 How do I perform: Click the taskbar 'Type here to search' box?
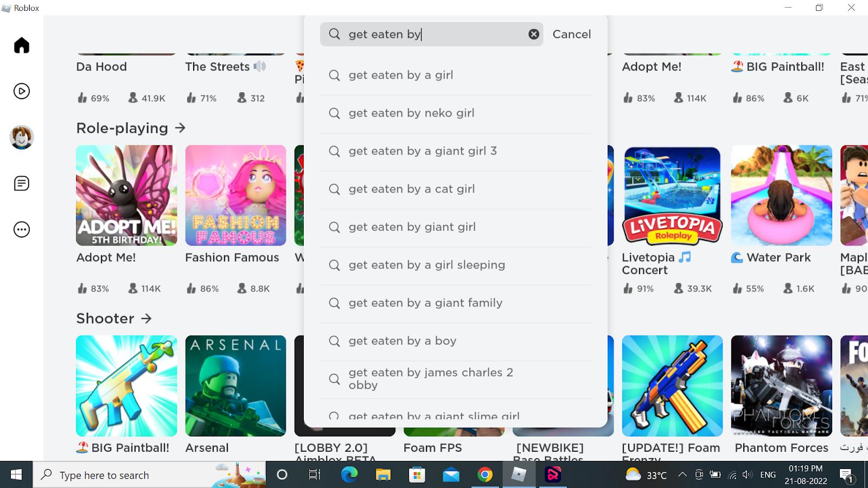pos(150,475)
